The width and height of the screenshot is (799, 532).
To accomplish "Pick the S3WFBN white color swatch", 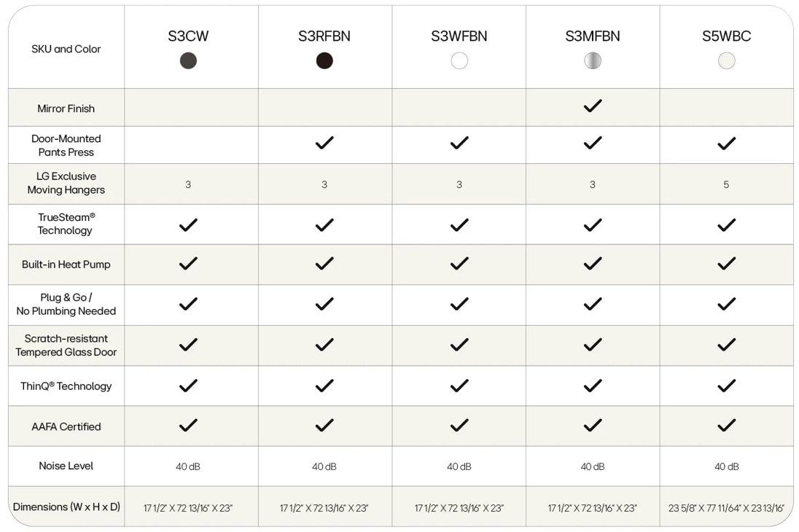I will click(459, 61).
